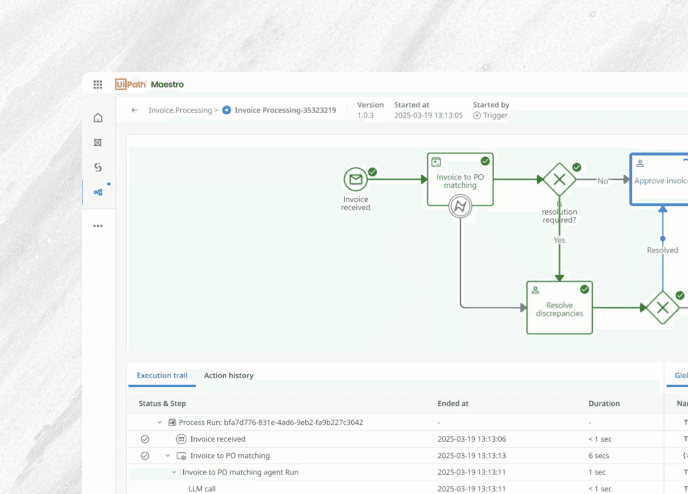Click the 6 secs duration cell
This screenshot has width=688, height=494.
599,456
